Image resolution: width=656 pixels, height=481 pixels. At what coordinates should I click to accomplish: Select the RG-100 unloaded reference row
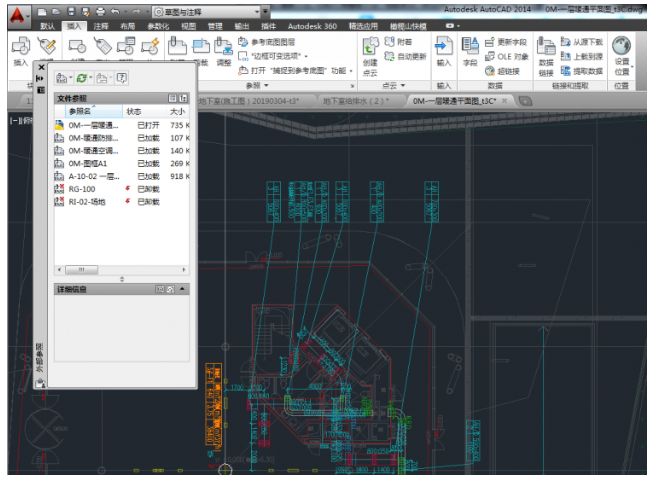click(122, 189)
